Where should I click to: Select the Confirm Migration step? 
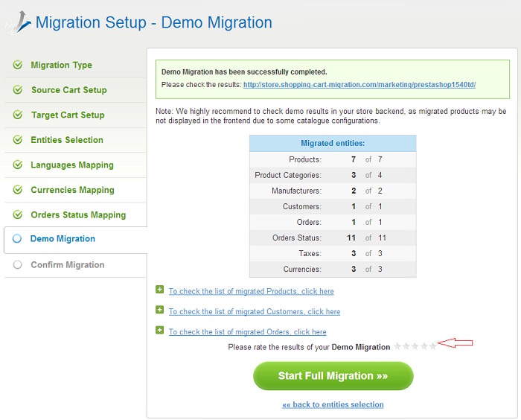pyautogui.click(x=68, y=264)
